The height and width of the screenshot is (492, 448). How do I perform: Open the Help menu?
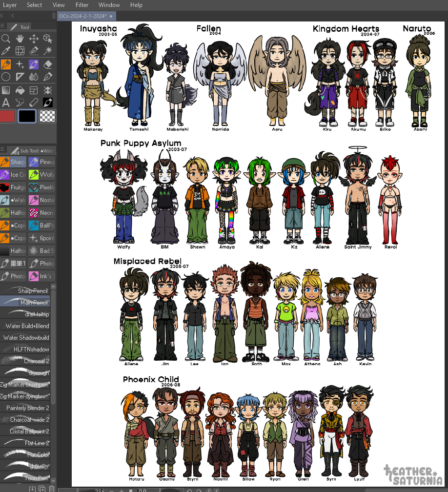(x=136, y=5)
